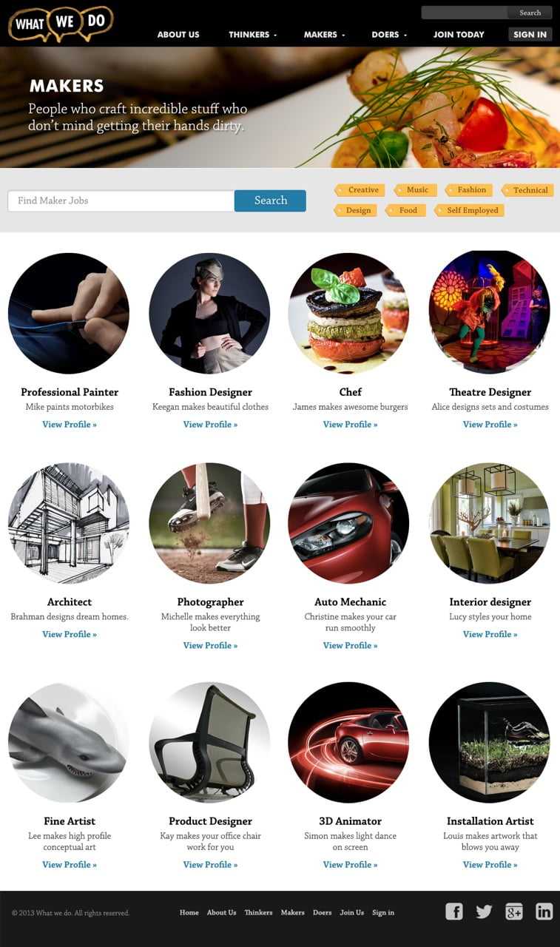The height and width of the screenshot is (947, 560).
Task: View Profile of the Chef
Action: 350,425
